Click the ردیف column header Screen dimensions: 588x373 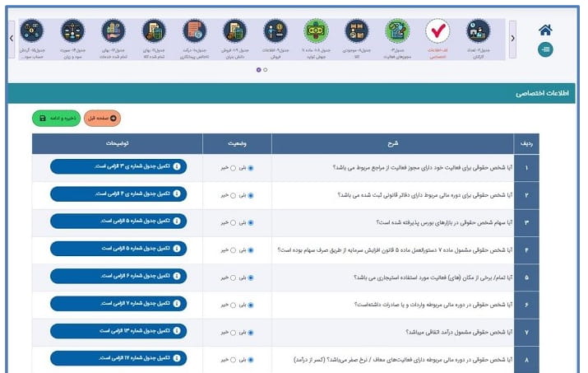[x=526, y=143]
